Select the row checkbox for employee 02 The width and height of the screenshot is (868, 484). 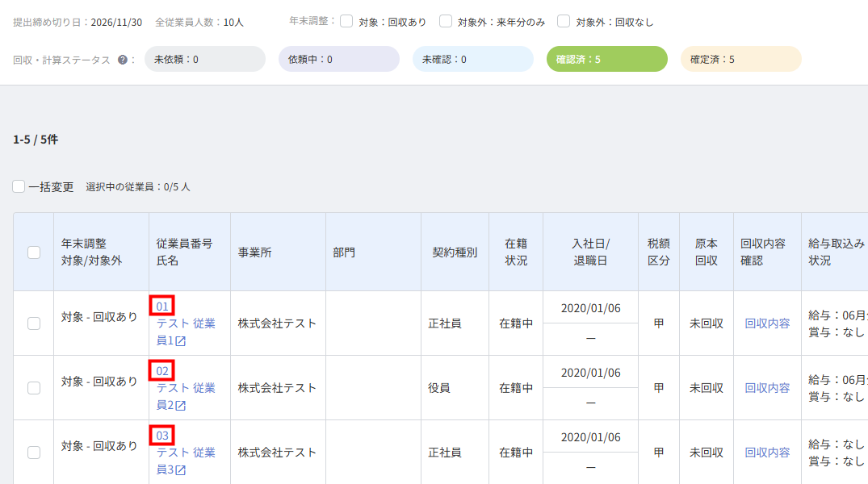pyautogui.click(x=34, y=388)
